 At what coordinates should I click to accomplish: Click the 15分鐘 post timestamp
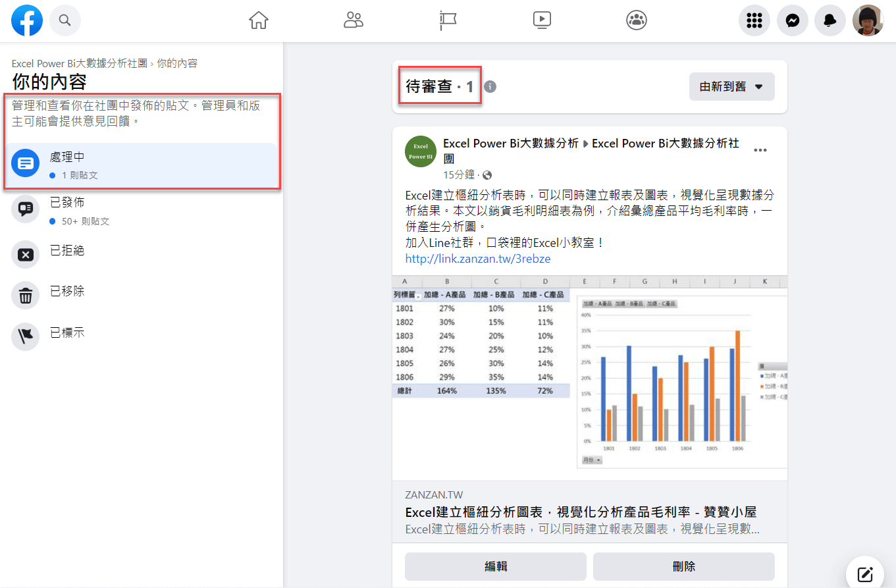(459, 174)
